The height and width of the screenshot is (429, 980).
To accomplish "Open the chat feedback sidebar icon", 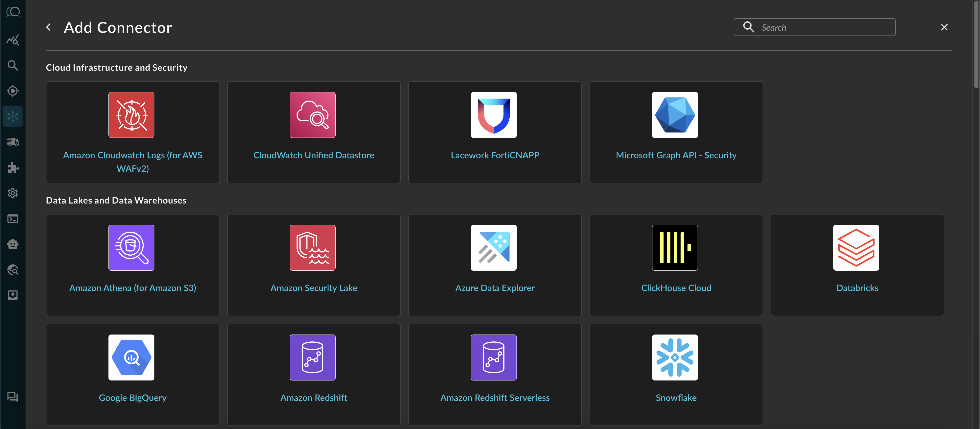I will 13,397.
